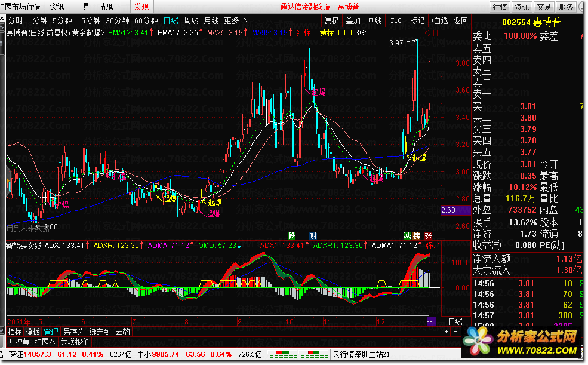
Task: Open 关联报价 related quotes
Action: tap(75, 342)
